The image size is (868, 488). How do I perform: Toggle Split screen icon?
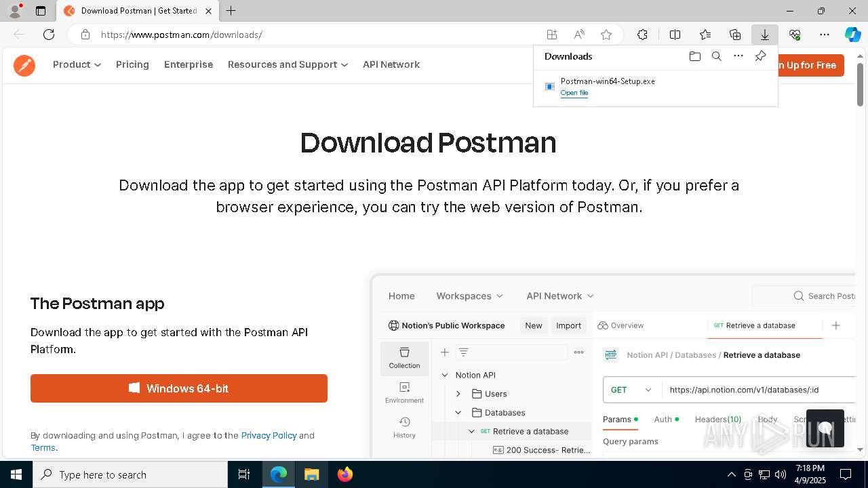point(675,35)
